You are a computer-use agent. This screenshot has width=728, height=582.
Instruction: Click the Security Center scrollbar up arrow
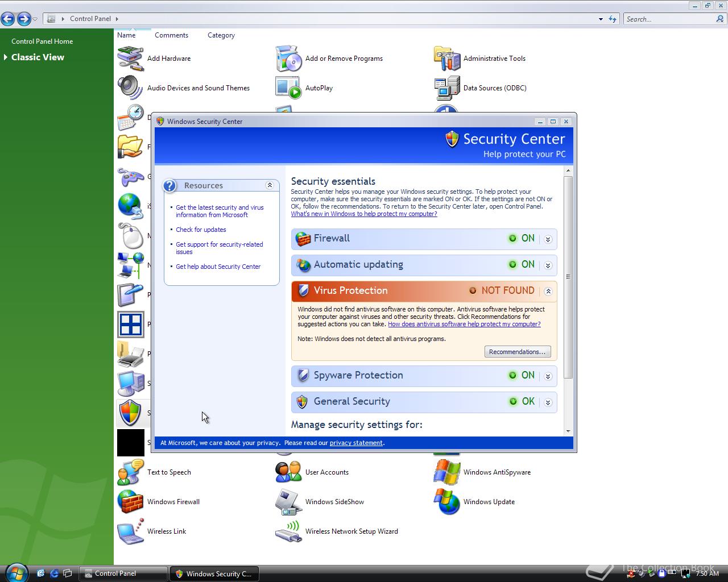[x=569, y=171]
